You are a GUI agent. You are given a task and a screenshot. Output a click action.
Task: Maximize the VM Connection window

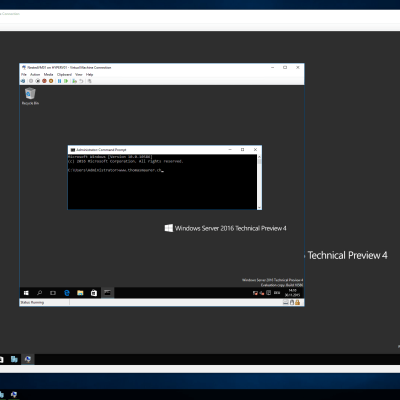(285, 68)
